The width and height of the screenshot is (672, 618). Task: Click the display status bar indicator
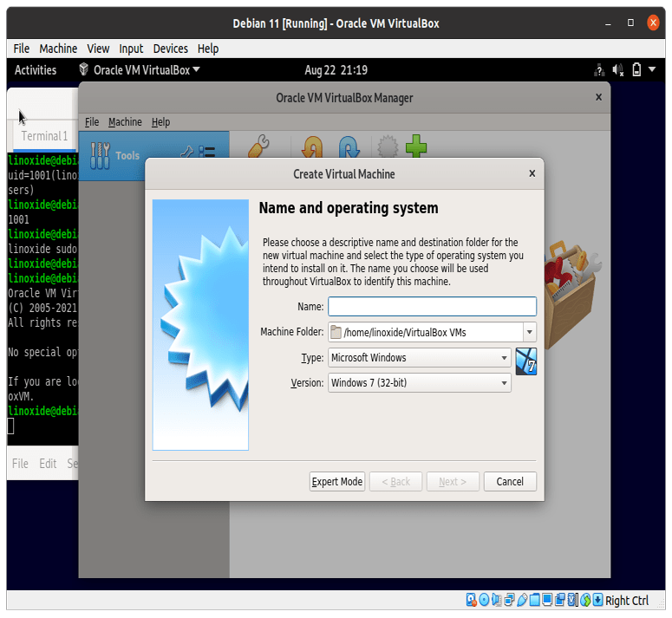[x=547, y=600]
